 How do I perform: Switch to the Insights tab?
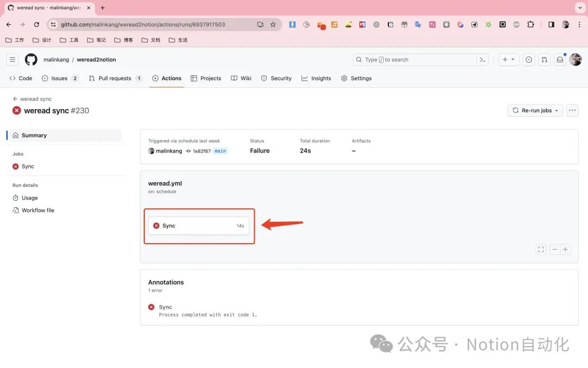click(x=316, y=78)
